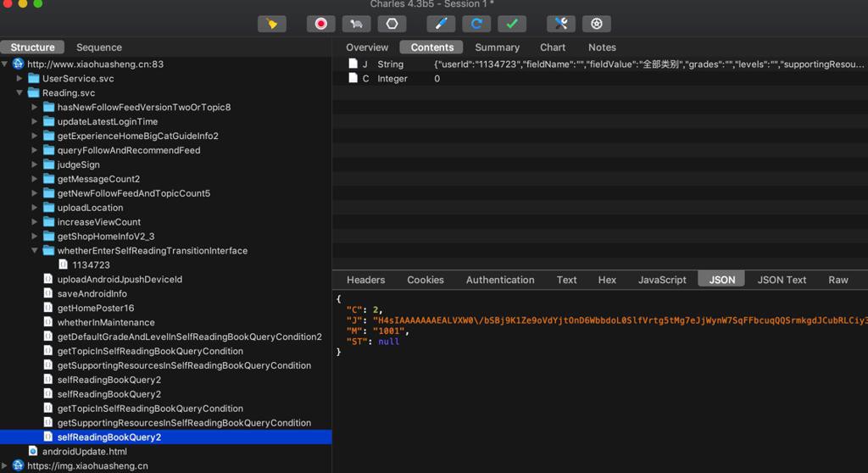Show the Headers view
Image resolution: width=868 pixels, height=473 pixels.
coord(366,280)
